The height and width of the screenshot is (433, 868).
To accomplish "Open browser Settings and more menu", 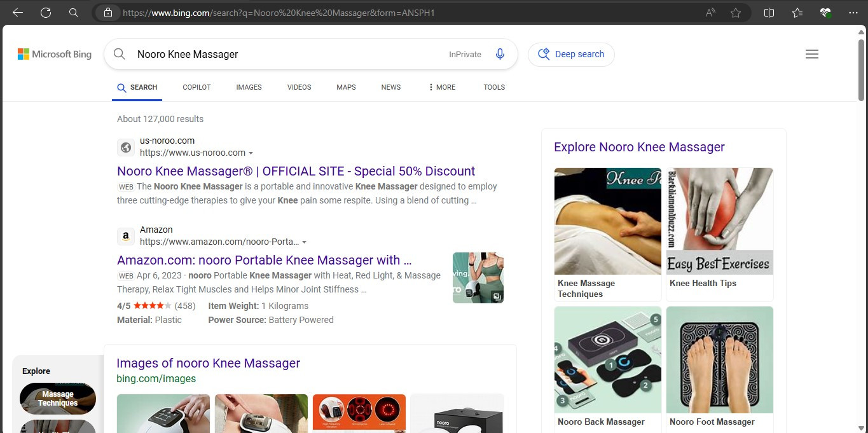I will coord(853,13).
